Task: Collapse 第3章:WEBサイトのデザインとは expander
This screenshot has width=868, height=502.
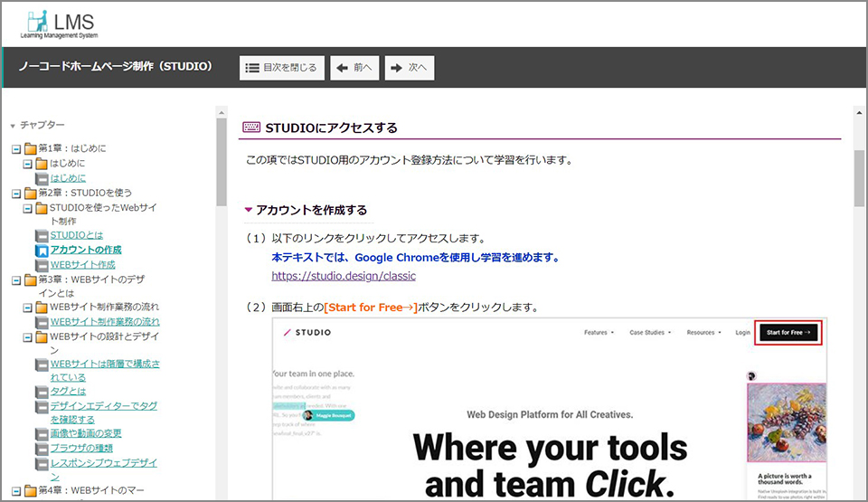Action: pyautogui.click(x=16, y=280)
